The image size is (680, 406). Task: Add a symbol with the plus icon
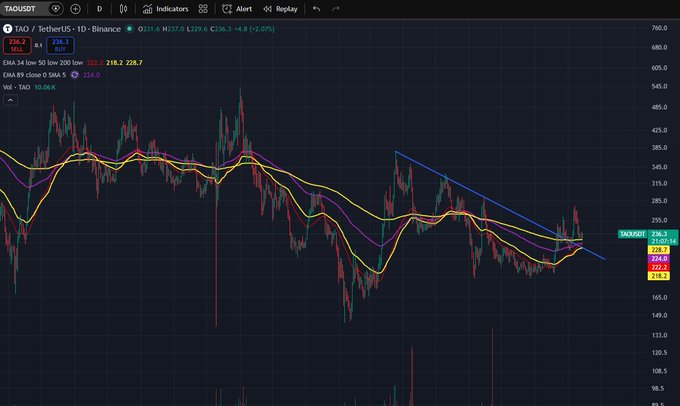click(75, 9)
